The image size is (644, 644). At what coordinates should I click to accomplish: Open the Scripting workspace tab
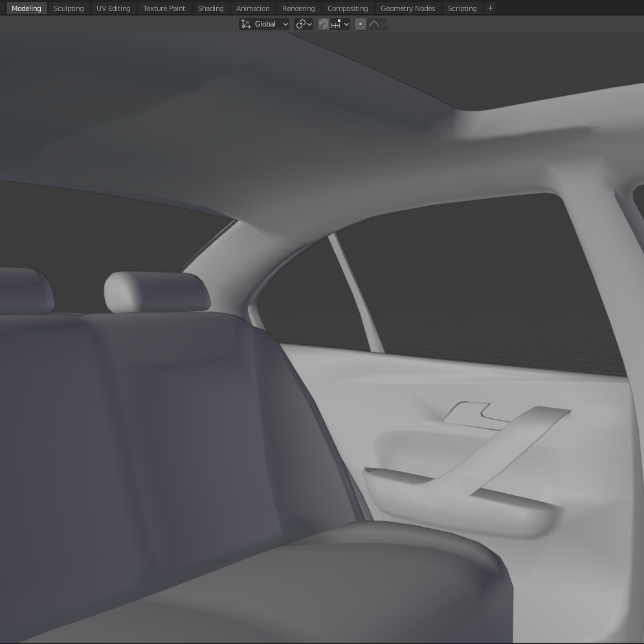pyautogui.click(x=462, y=8)
